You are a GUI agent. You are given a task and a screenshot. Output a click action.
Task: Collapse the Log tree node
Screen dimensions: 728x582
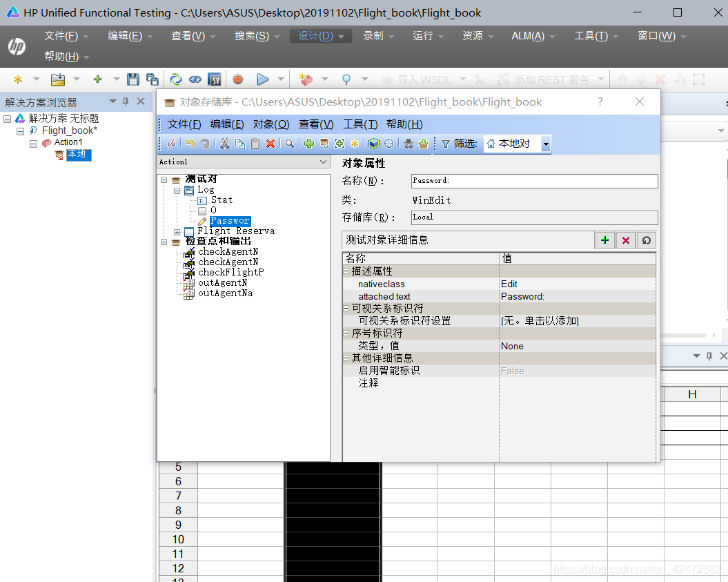click(x=177, y=191)
